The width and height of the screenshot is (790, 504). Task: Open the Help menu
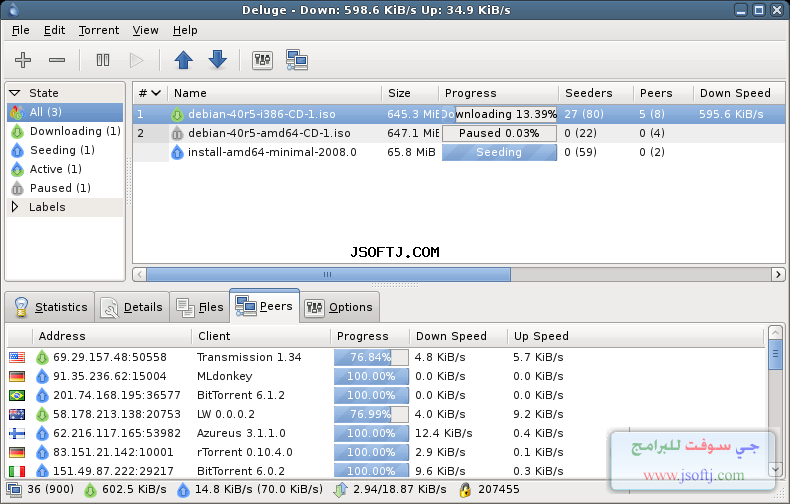[x=185, y=30]
